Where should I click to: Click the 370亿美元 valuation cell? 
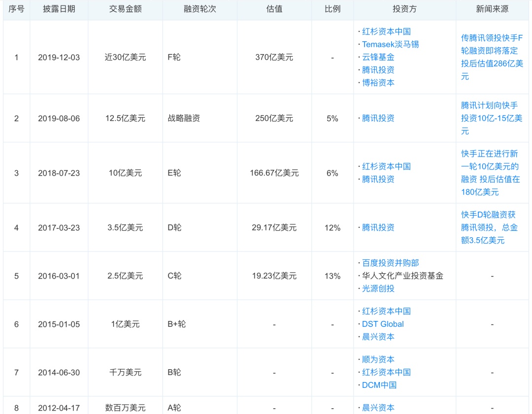click(274, 57)
